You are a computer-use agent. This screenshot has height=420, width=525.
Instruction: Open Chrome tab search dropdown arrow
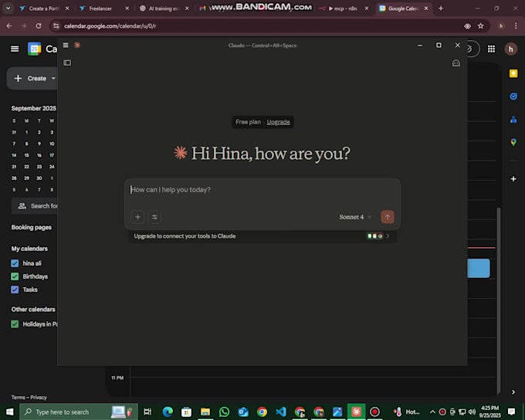tap(8, 8)
